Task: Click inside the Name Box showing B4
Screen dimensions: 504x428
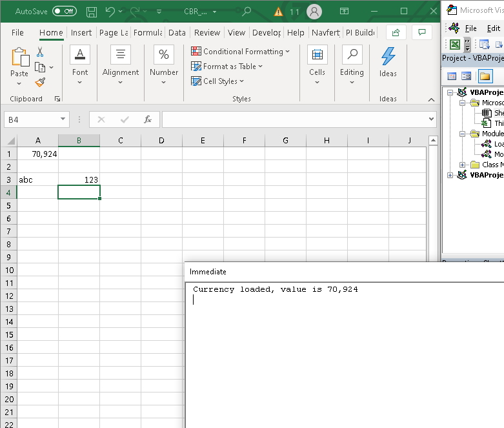Action: click(32, 119)
